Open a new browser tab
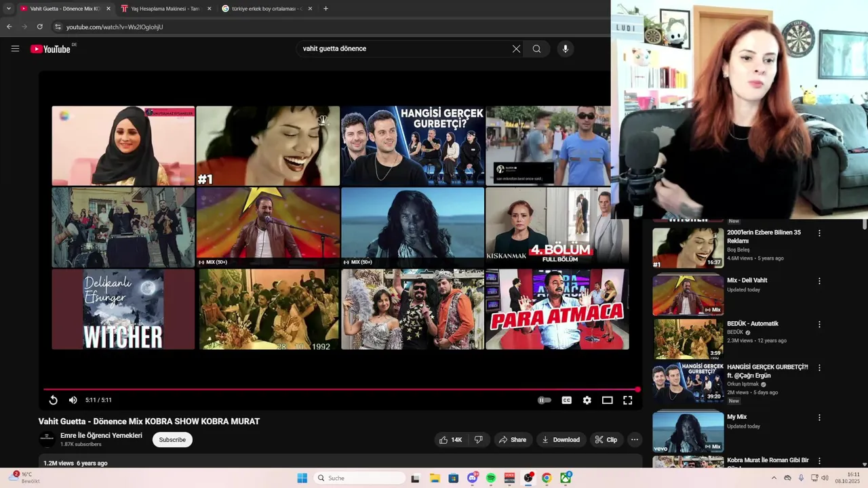 [326, 9]
